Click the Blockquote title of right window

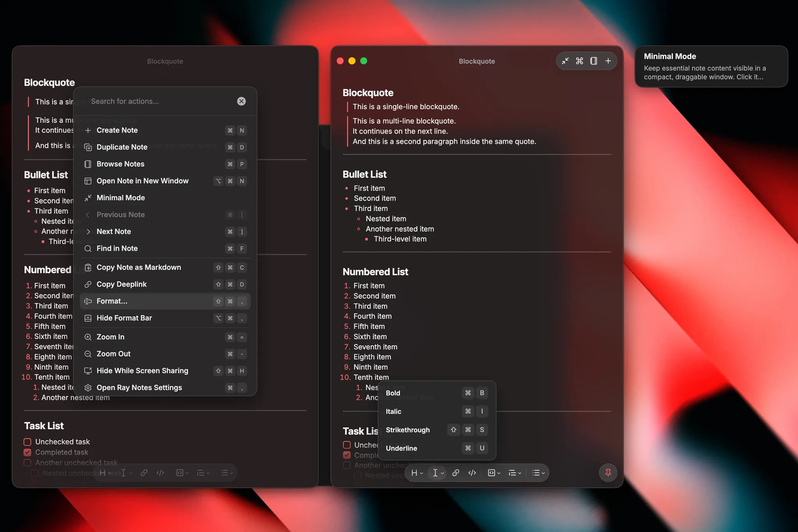tap(477, 61)
